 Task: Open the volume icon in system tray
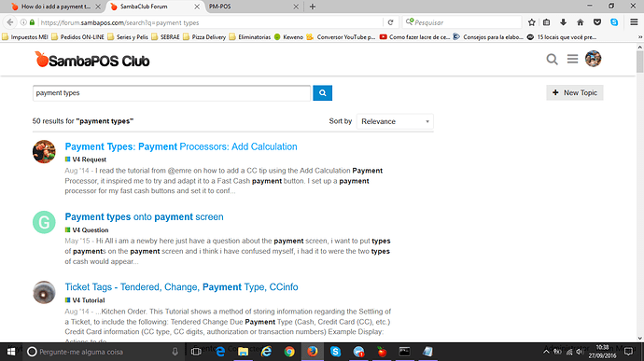pyautogui.click(x=579, y=352)
